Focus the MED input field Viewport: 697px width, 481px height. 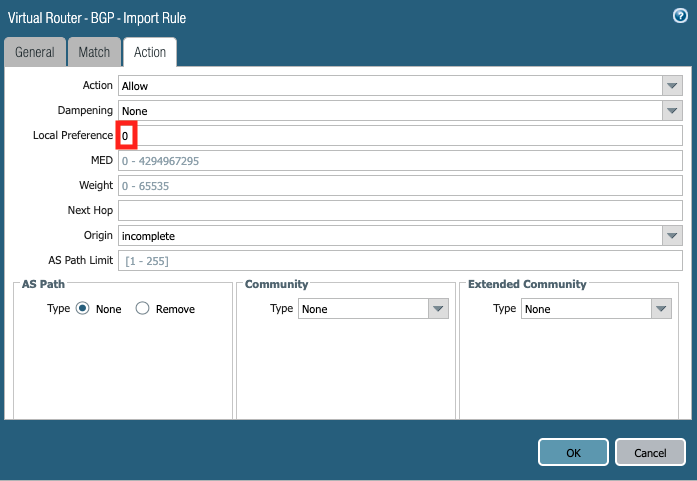click(x=400, y=161)
